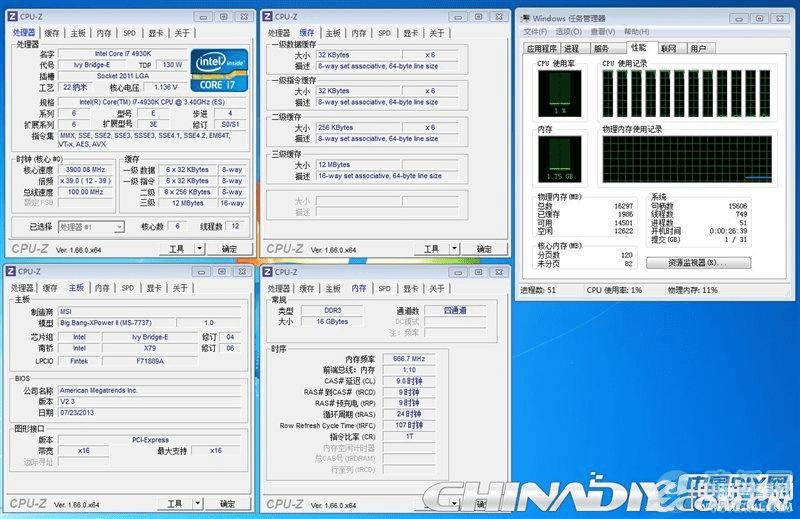Select 处理器 tab in the mainboard CPU-Z window
Viewport: 800px width, 519px height.
point(22,288)
